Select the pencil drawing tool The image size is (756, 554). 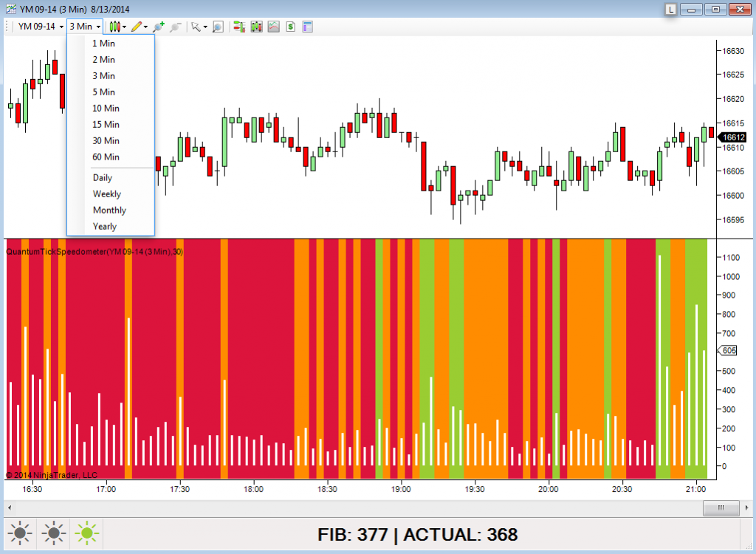pyautogui.click(x=137, y=27)
